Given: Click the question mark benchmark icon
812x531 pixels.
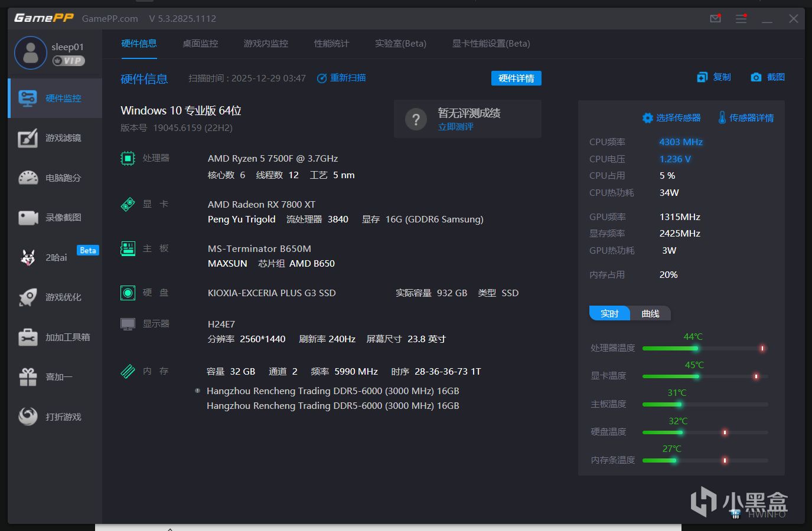Looking at the screenshot, I should [x=416, y=119].
